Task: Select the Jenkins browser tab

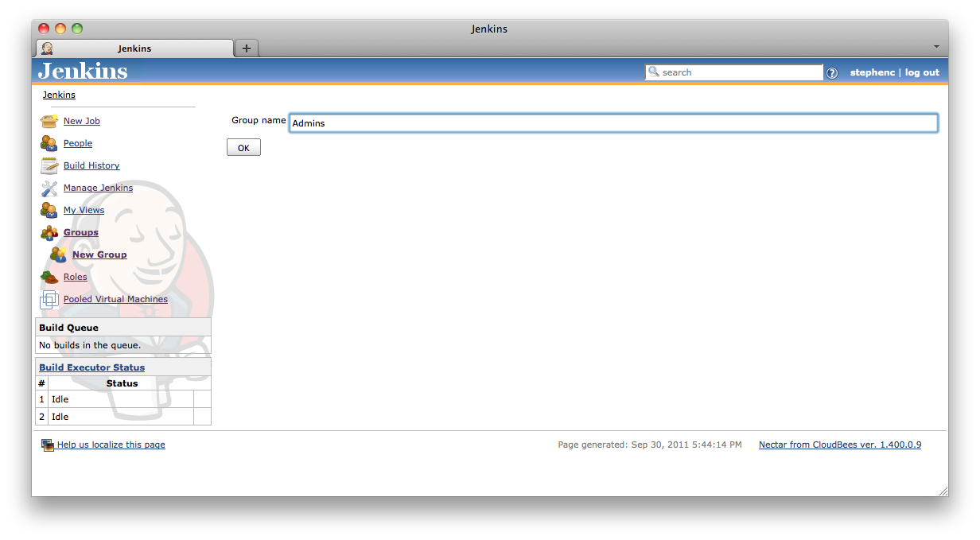Action: click(134, 49)
